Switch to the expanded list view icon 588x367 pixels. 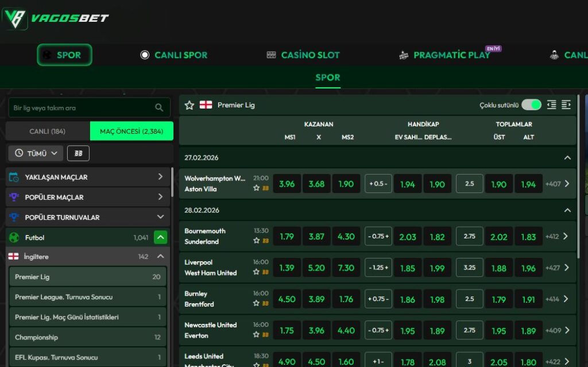click(566, 105)
